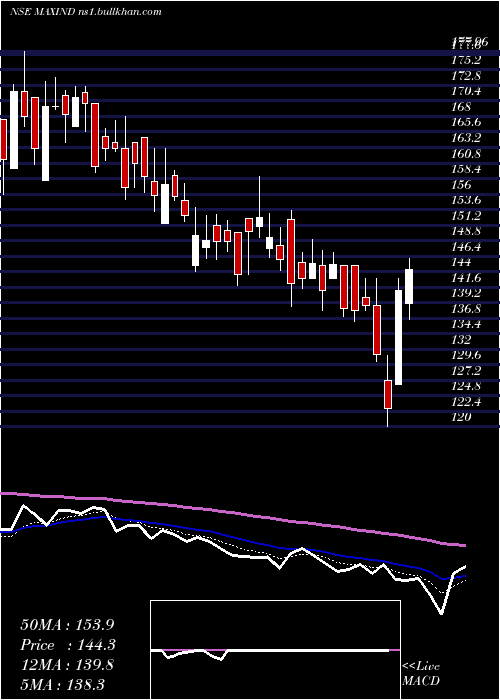Click the 175.2 price axis label
This screenshot has height=700, width=500.
coord(466,60)
